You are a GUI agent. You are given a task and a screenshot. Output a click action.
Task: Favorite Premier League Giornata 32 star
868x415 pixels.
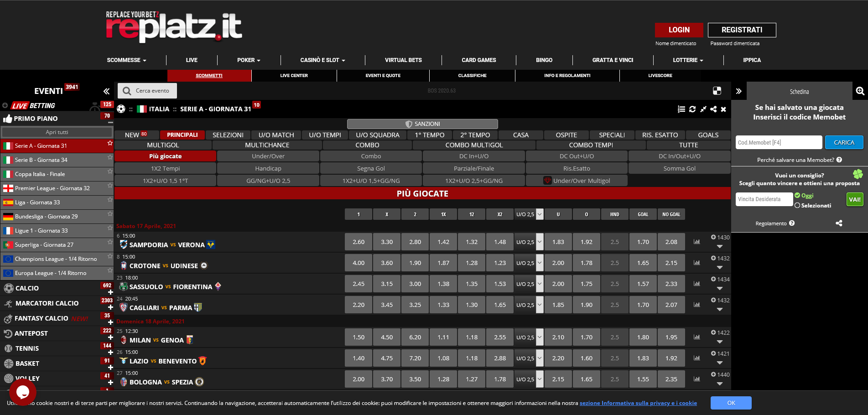(109, 186)
